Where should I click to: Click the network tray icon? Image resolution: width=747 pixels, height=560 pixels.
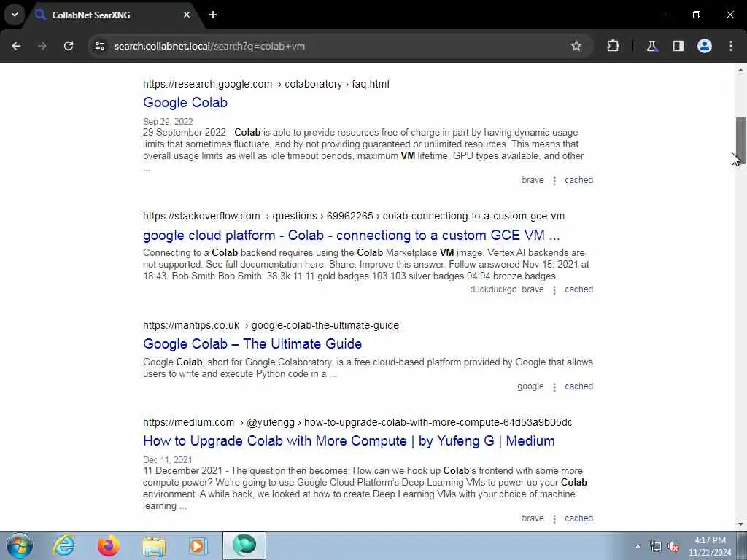(x=656, y=547)
